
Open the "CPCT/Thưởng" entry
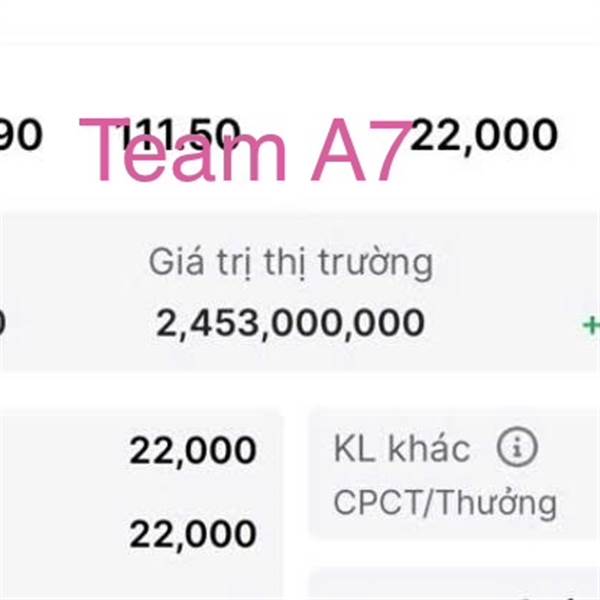[445, 502]
